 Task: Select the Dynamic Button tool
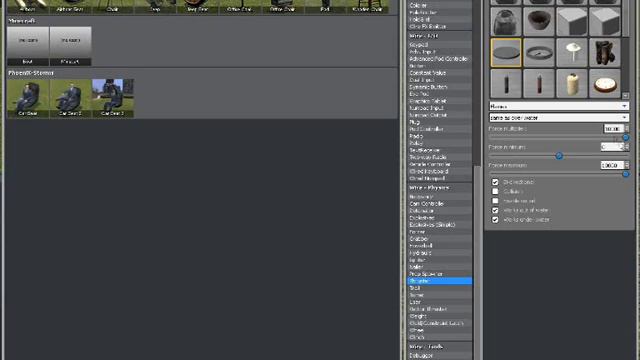[x=440, y=87]
